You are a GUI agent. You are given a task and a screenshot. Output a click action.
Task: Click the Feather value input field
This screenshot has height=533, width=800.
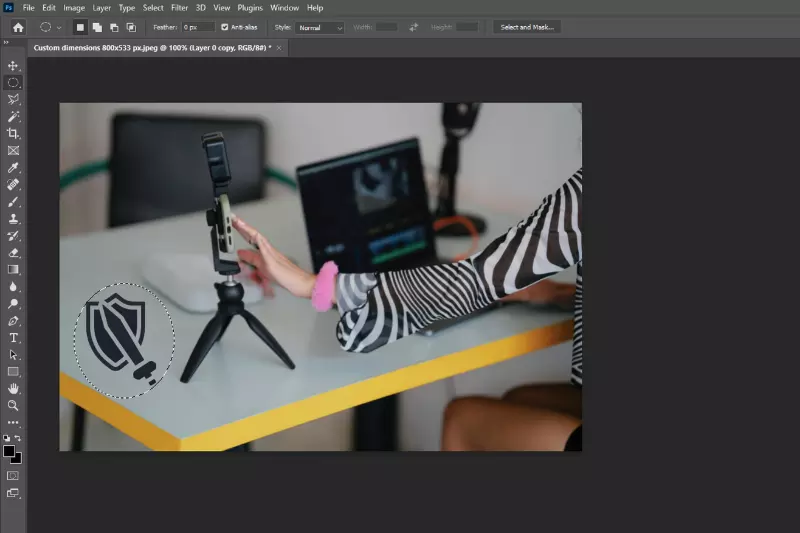click(x=198, y=28)
